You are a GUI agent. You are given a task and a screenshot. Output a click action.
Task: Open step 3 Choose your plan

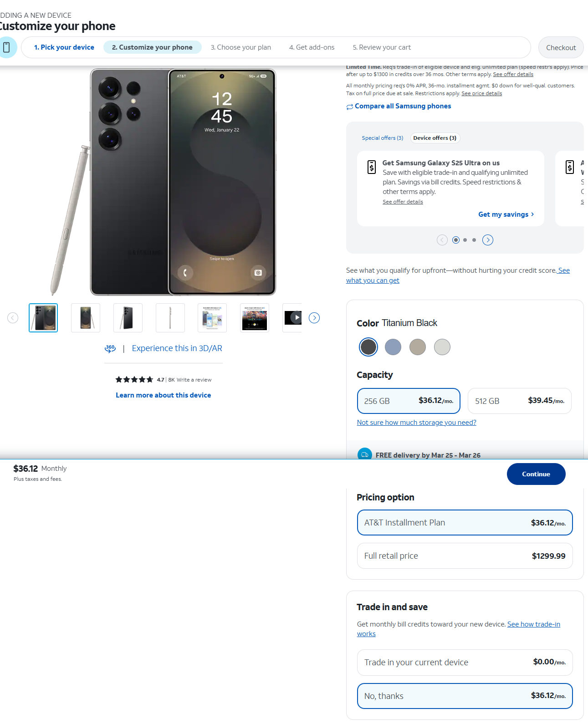point(241,47)
